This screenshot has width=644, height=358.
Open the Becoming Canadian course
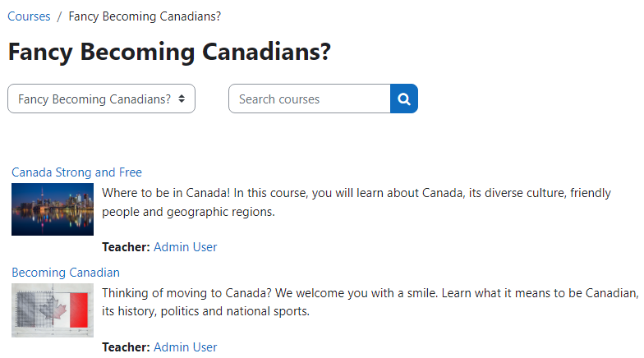tap(66, 273)
